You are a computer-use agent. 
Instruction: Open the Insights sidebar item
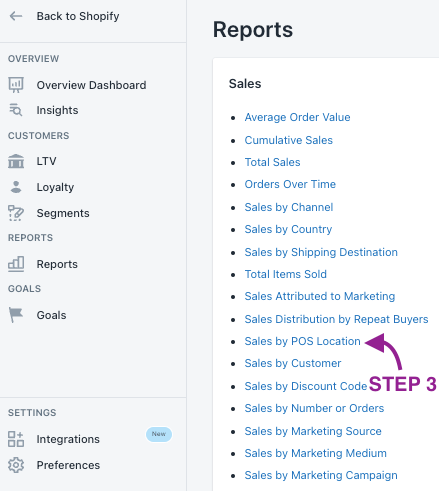[x=57, y=110]
